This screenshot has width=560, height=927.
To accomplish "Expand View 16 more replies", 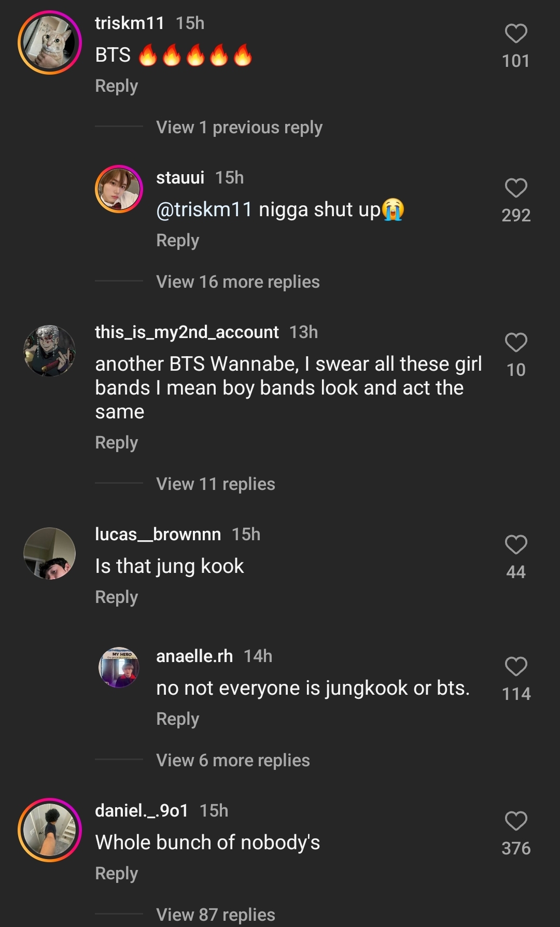I will (x=237, y=282).
